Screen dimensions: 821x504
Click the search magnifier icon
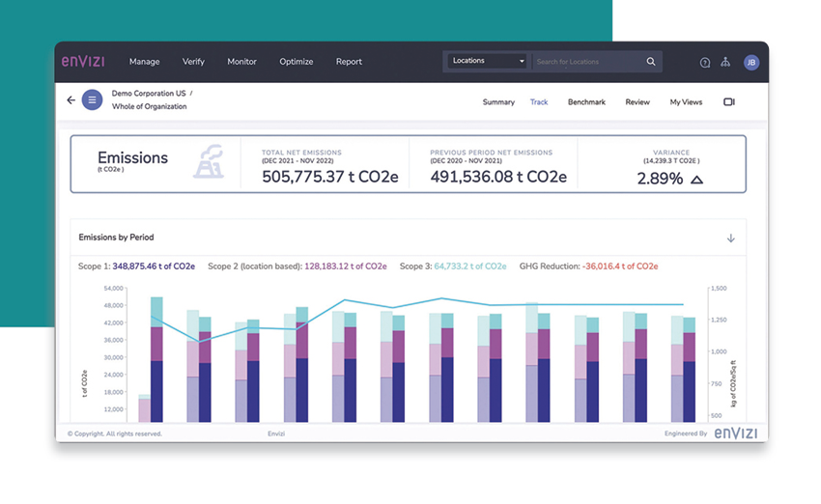tap(651, 61)
